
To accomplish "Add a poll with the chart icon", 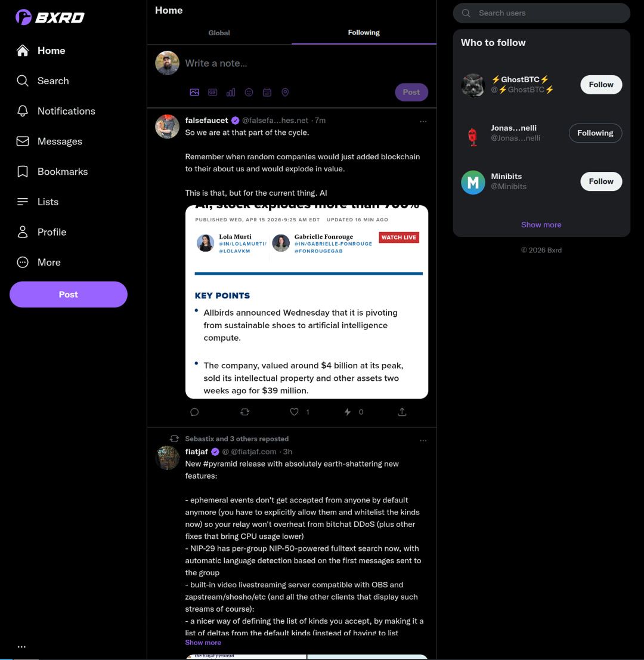I will click(x=231, y=92).
